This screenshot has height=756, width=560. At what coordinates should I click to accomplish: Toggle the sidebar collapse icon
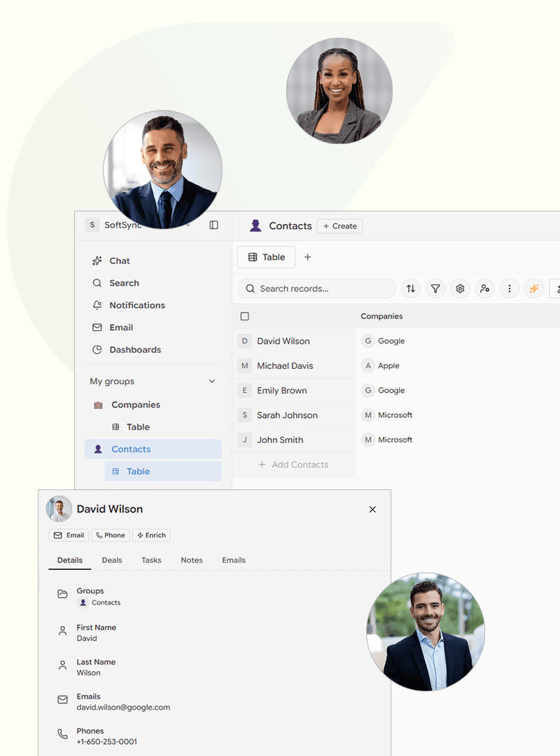[214, 225]
